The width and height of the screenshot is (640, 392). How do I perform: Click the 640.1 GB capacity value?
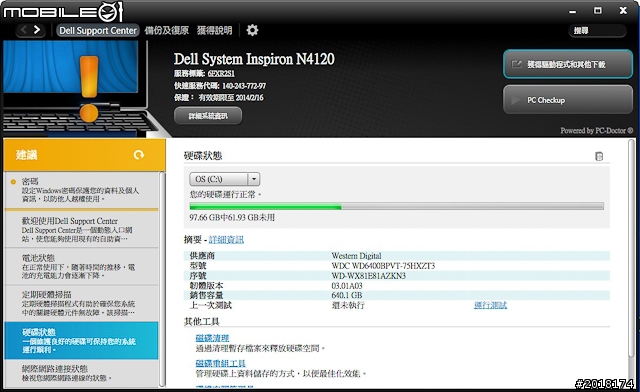click(347, 295)
